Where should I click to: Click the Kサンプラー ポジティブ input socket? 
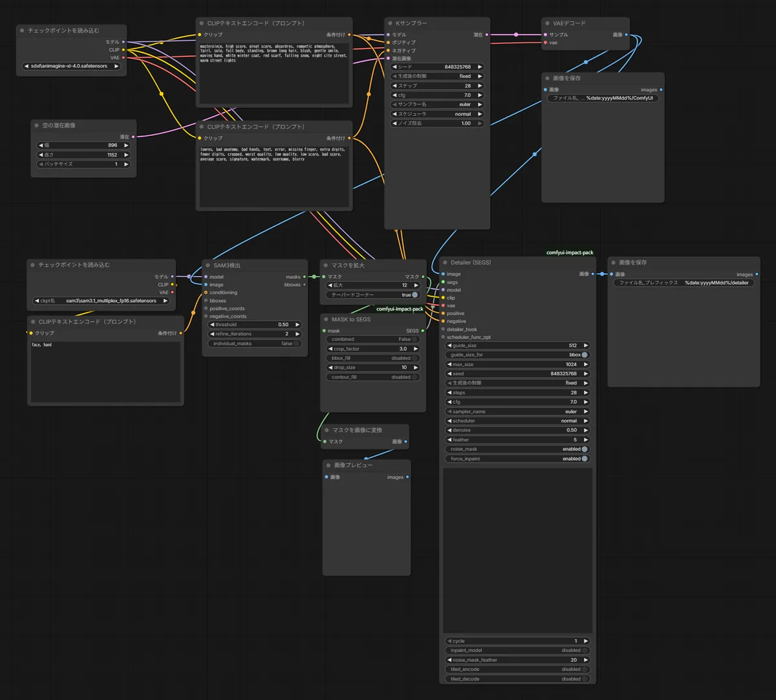pos(388,43)
